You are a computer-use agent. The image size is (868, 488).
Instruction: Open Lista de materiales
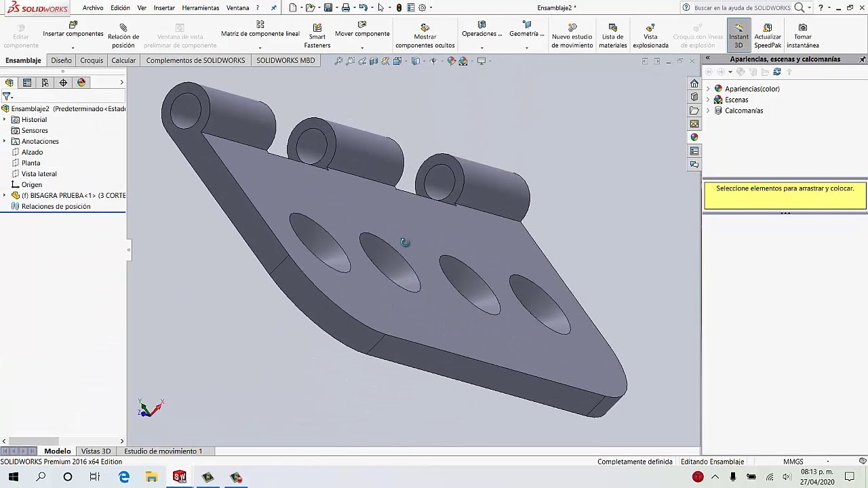tap(613, 36)
